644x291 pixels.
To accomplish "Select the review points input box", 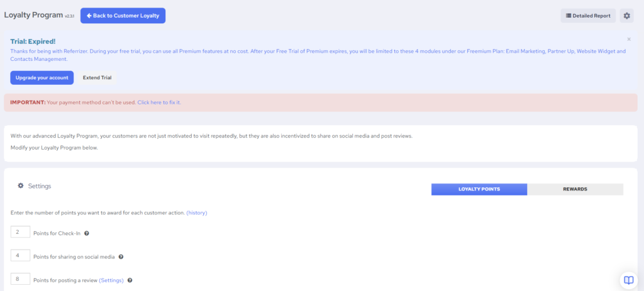I will tap(20, 279).
